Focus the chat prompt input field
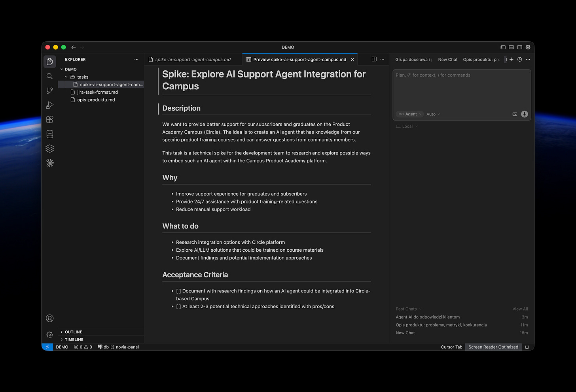The width and height of the screenshot is (576, 392). [x=462, y=90]
